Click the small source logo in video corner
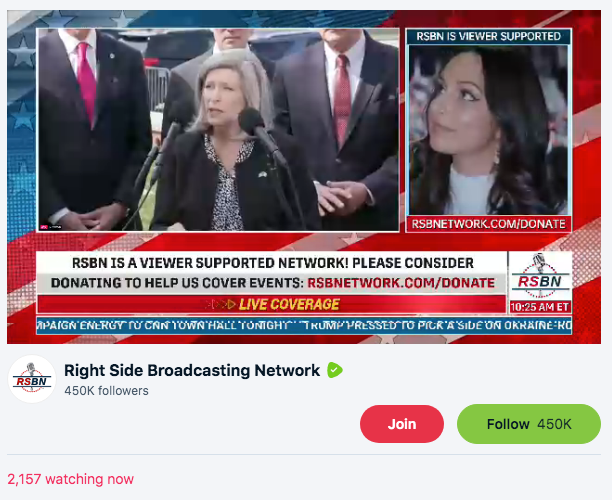The width and height of the screenshot is (612, 500). 50,227
